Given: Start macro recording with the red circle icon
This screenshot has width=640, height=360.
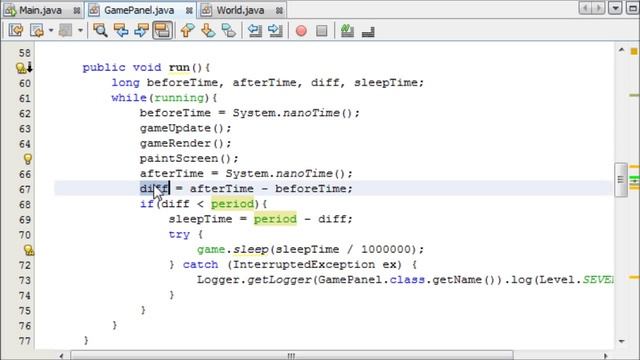Looking at the screenshot, I should click(301, 31).
